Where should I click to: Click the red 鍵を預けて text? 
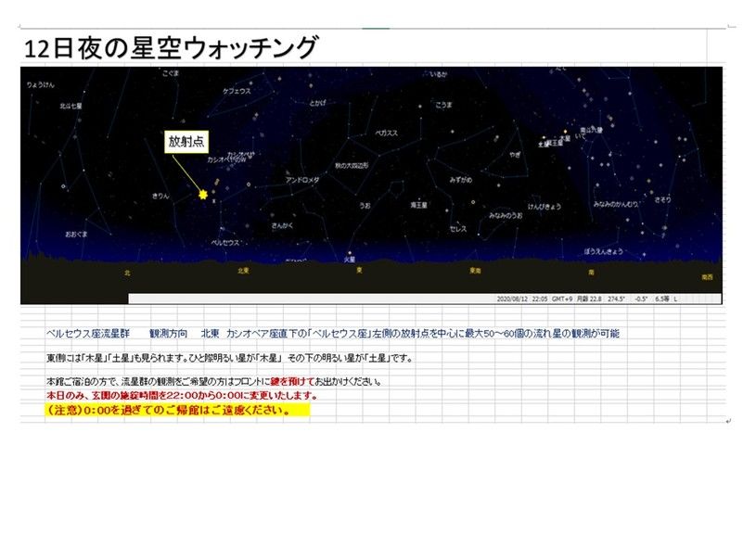(292, 382)
